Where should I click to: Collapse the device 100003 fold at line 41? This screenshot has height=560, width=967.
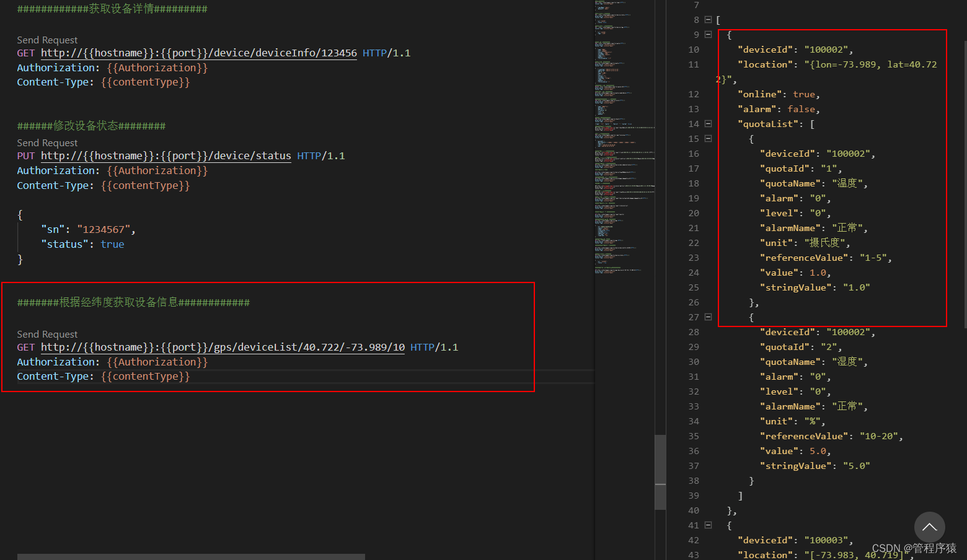coord(708,525)
